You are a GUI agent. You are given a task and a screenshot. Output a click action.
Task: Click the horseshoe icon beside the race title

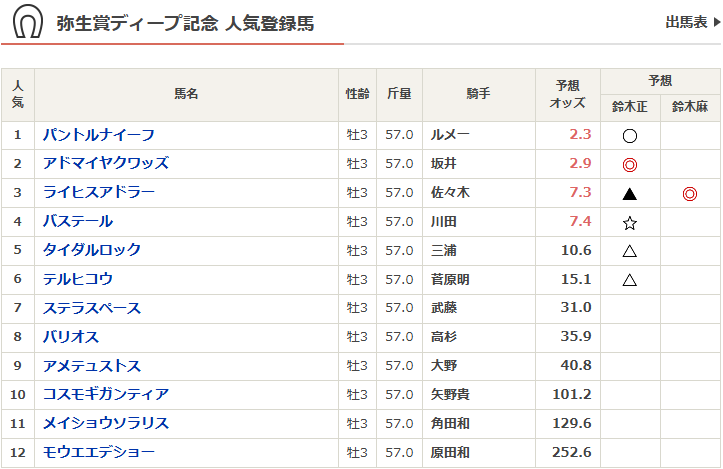(26, 23)
